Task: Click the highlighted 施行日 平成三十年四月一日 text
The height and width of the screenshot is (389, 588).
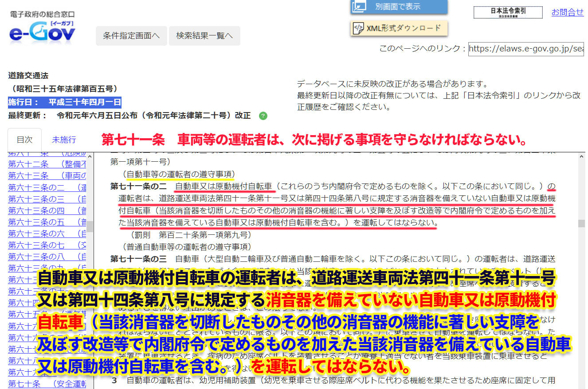Action: [65, 102]
